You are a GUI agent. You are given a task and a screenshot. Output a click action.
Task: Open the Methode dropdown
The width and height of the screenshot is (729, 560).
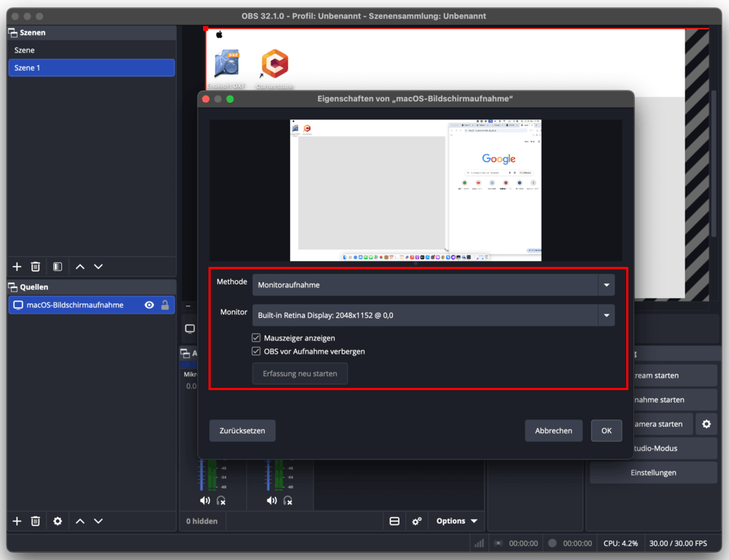[x=433, y=285]
